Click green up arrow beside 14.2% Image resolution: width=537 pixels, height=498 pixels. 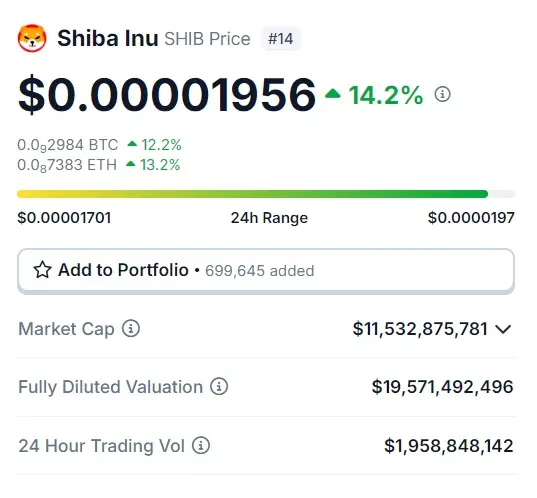click(x=333, y=93)
